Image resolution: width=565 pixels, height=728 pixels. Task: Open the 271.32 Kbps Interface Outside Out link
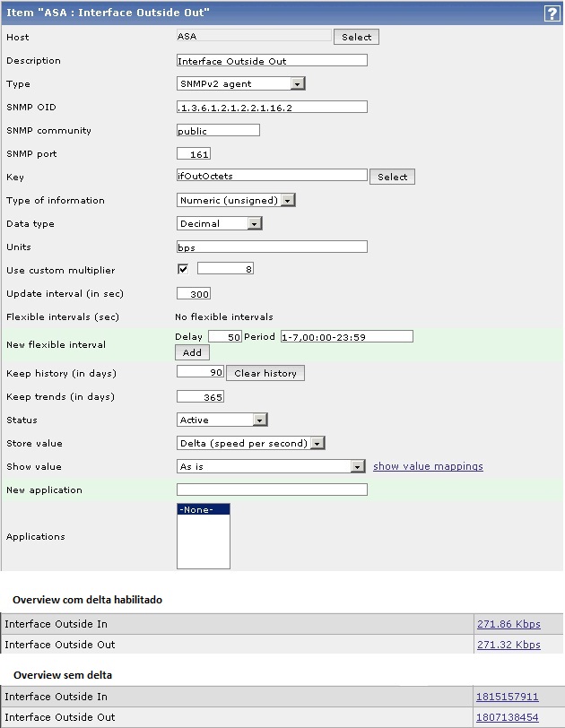pyautogui.click(x=508, y=645)
